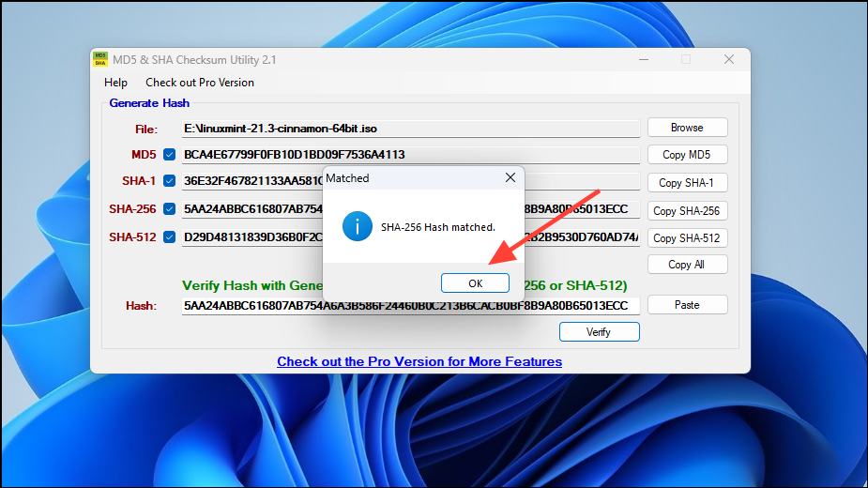Toggle the SHA-256 checkbox
The height and width of the screenshot is (488, 868).
(x=170, y=209)
